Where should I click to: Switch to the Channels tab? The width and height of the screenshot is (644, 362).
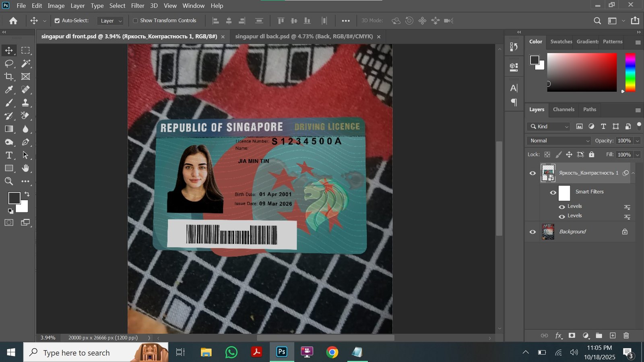[x=563, y=109]
